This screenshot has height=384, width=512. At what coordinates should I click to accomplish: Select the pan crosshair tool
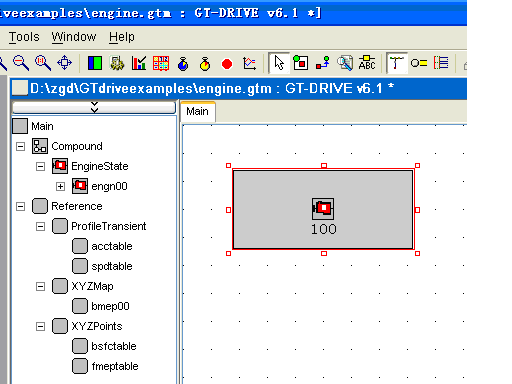click(x=64, y=63)
